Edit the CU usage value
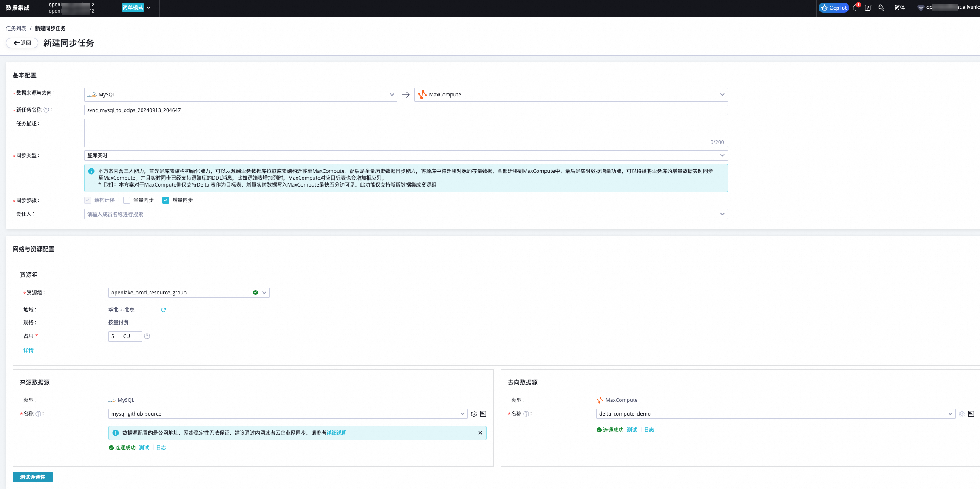 (x=125, y=336)
